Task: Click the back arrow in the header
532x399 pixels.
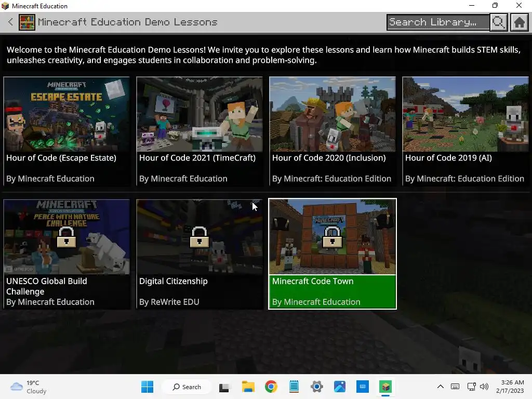Action: pyautogui.click(x=10, y=22)
